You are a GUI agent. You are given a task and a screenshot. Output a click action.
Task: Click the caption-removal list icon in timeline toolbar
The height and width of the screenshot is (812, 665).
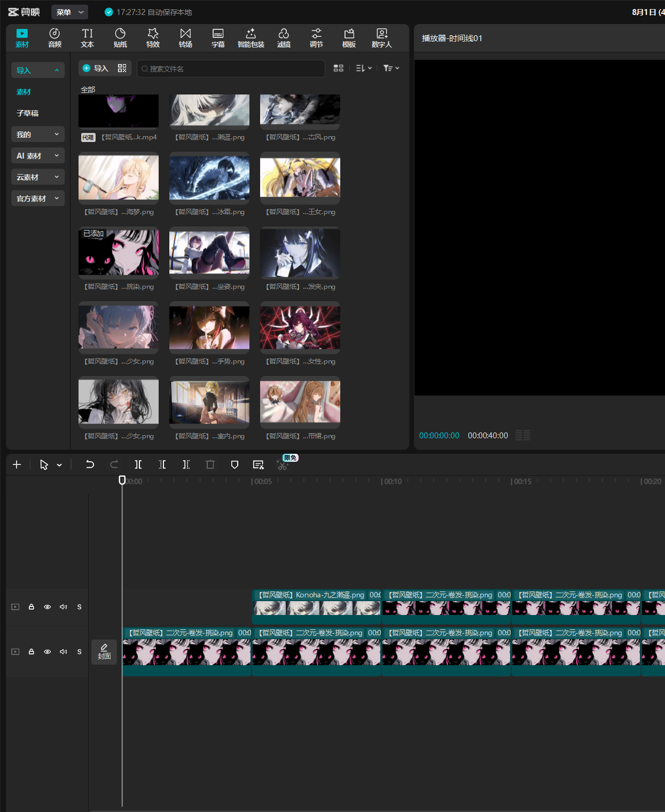click(259, 464)
